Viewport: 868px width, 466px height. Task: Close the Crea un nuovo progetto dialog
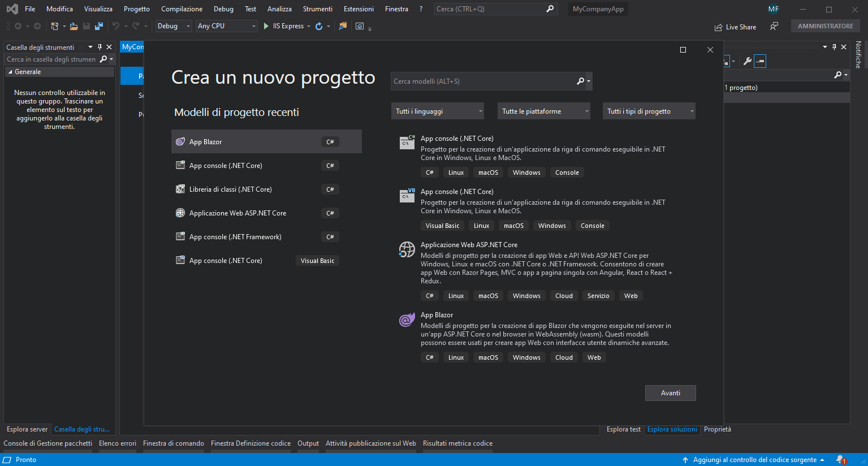710,50
